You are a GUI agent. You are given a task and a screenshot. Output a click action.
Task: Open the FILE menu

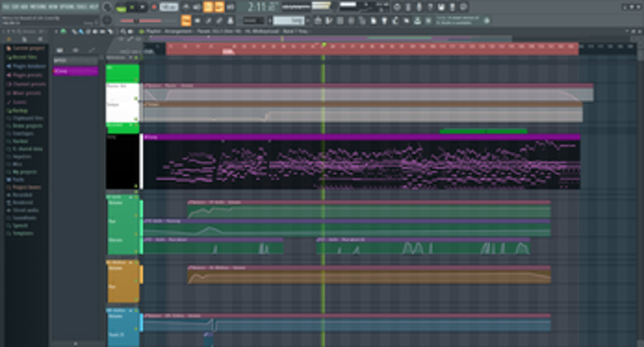[6, 7]
